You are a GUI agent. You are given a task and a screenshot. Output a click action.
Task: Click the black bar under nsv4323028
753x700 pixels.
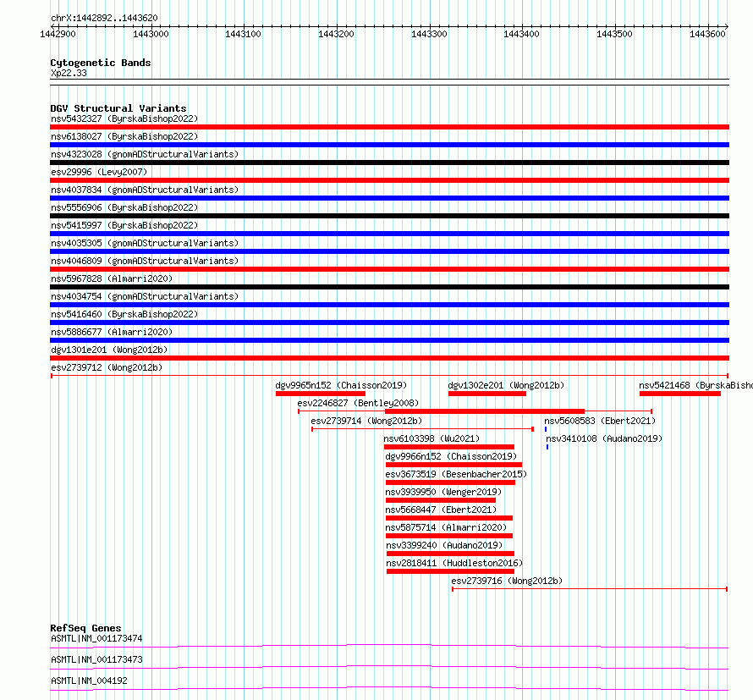(389, 163)
